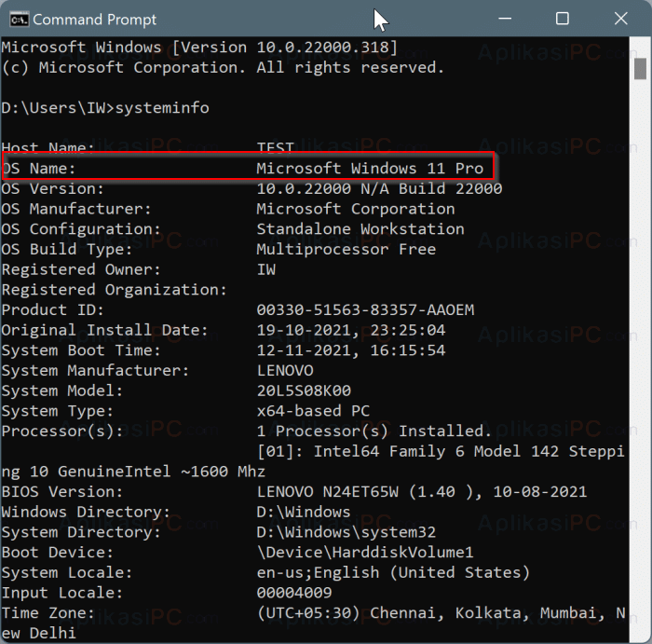The image size is (652, 644).
Task: Click the vertical scrollbar thumb
Action: coord(640,69)
